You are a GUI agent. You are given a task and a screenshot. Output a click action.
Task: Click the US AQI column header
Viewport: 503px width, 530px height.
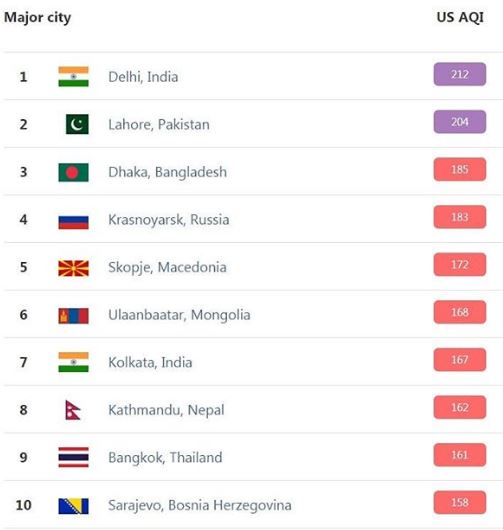pyautogui.click(x=460, y=17)
